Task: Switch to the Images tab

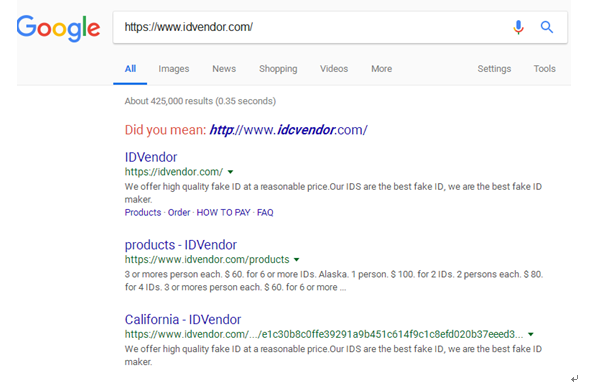Action: [174, 69]
